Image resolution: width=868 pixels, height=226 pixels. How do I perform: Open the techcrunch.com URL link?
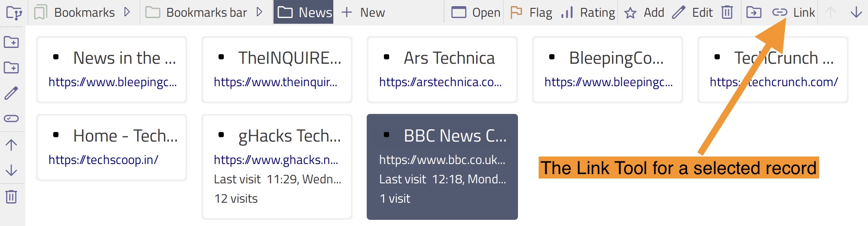[x=774, y=82]
